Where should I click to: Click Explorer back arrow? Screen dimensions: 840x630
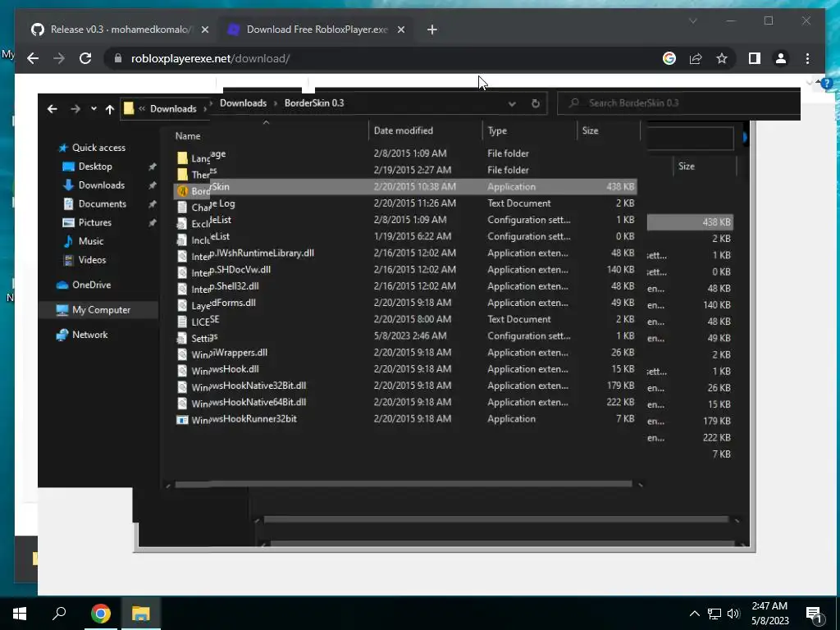[52, 109]
